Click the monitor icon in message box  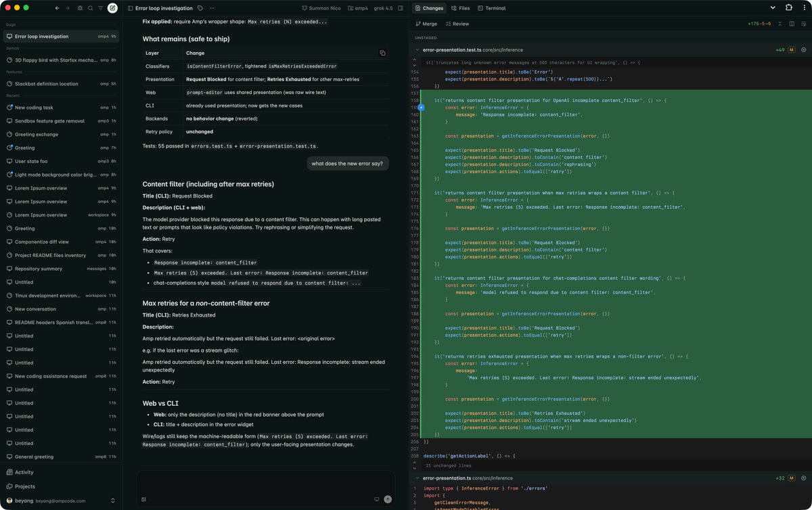[377, 499]
